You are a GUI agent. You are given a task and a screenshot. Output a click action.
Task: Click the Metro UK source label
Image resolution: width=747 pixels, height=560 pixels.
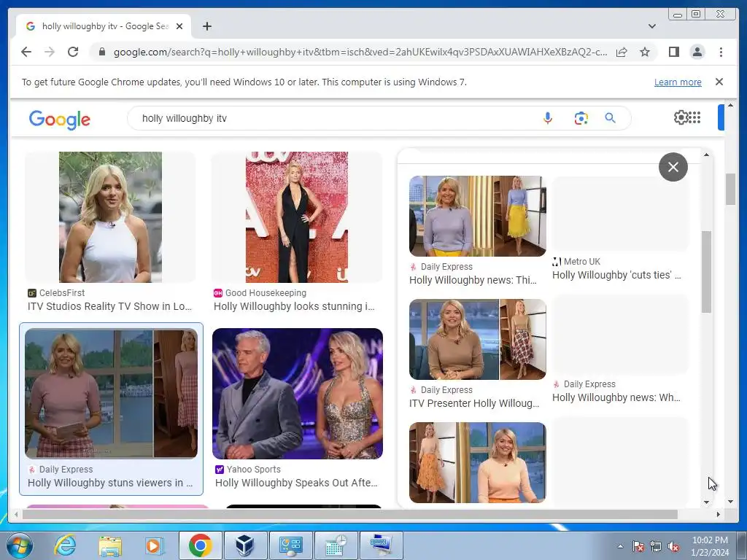[x=581, y=262]
